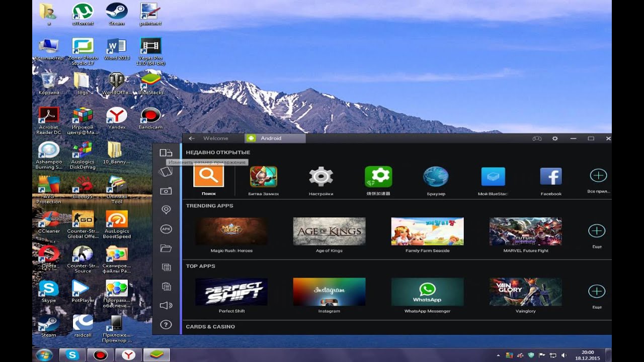Open the green gear accelerator app
This screenshot has height=362, width=644.
click(x=378, y=176)
